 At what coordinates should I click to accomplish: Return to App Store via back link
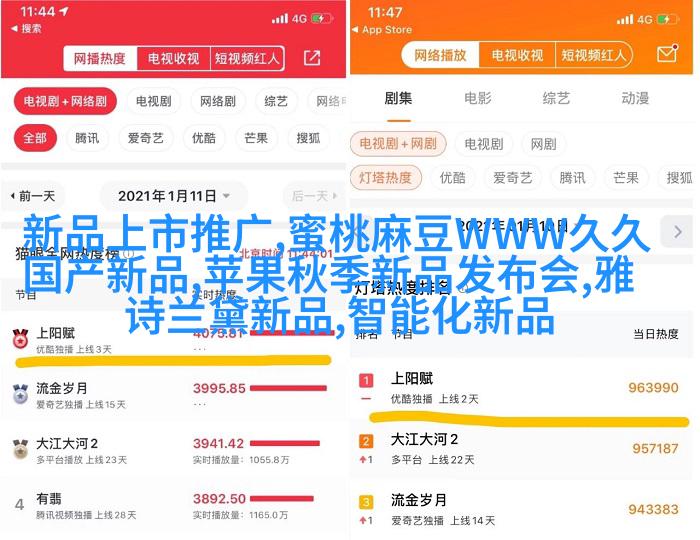382,30
